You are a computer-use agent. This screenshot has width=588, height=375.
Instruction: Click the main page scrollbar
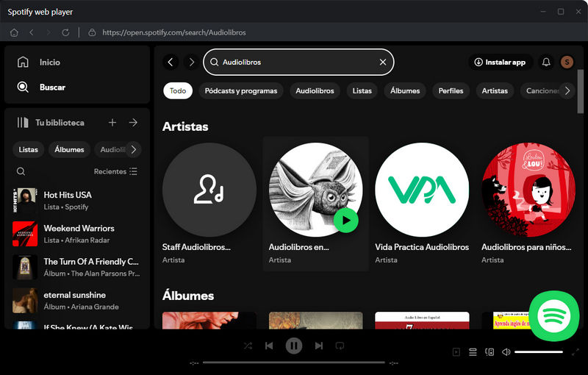pos(580,91)
